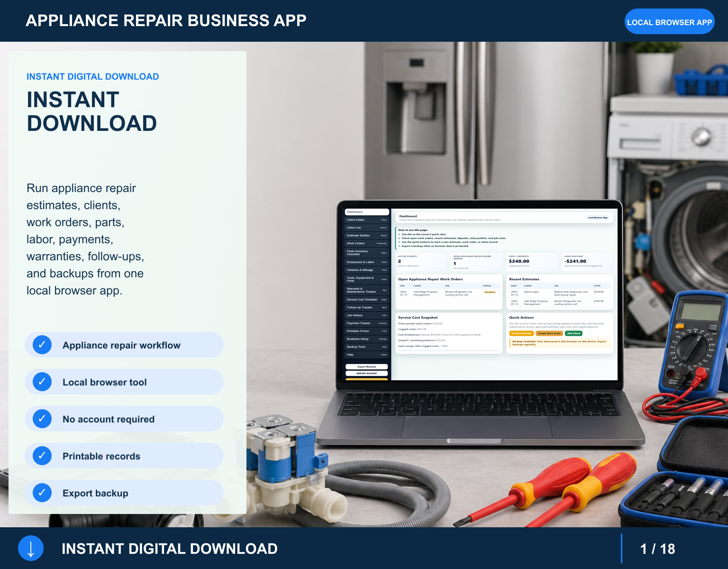Click the Export Backup sidebar button
The width and height of the screenshot is (728, 569).
(367, 367)
